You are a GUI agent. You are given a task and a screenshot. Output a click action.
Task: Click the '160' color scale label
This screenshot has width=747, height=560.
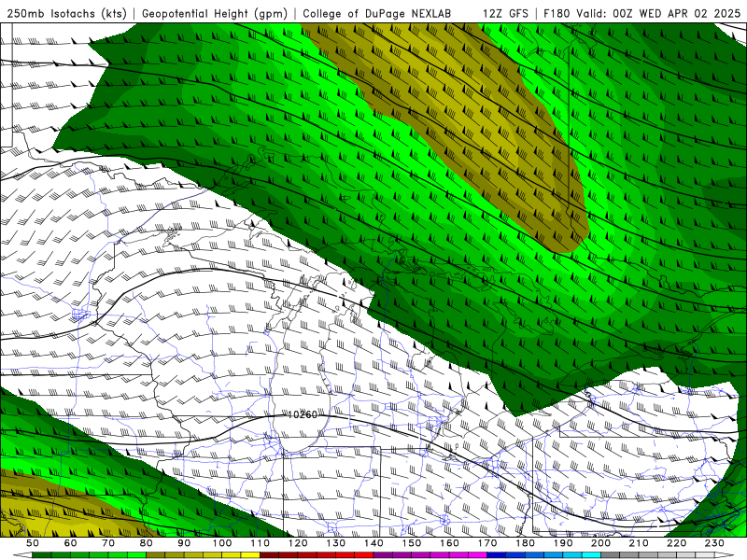tap(449, 543)
